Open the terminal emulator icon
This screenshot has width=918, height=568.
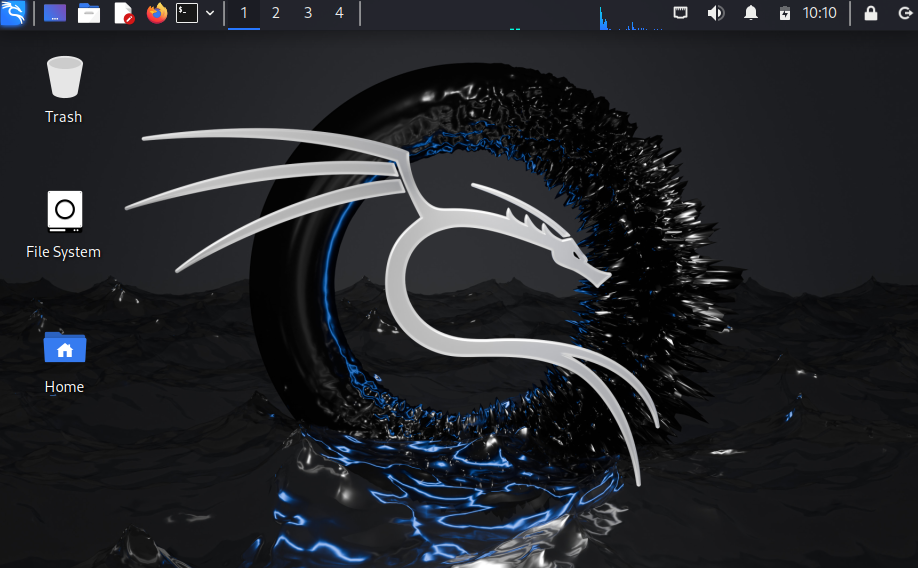click(187, 13)
